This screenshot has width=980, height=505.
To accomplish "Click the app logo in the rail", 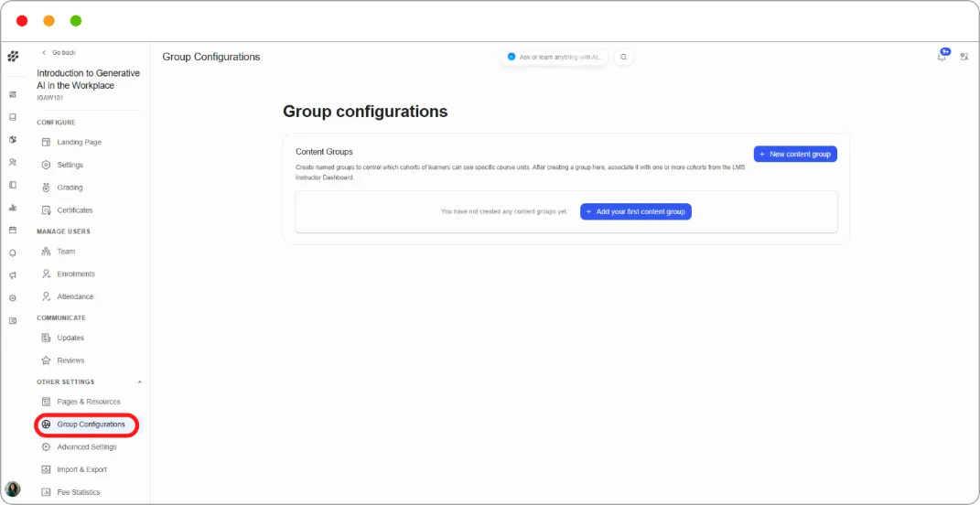I will coord(13,56).
